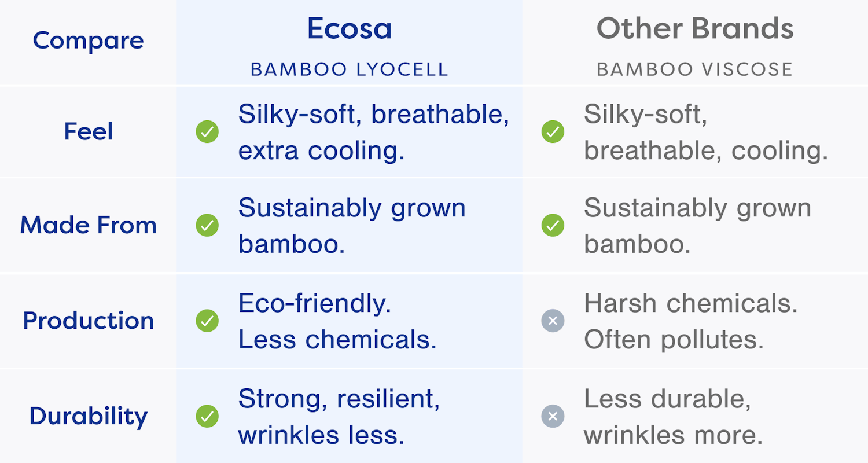Click the Bamboo Lyocell subtitle

[350, 69]
